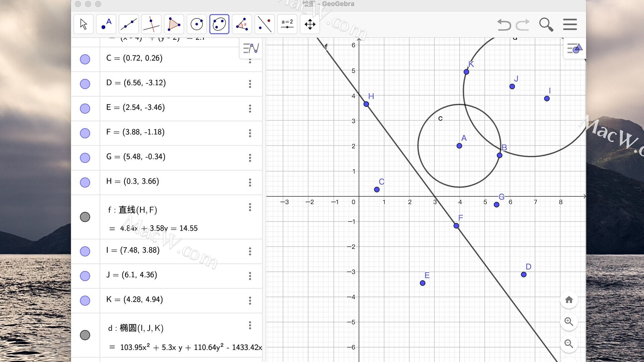Image resolution: width=644 pixels, height=362 pixels.
Task: Select the ellipse d equation text
Action: [x=191, y=347]
